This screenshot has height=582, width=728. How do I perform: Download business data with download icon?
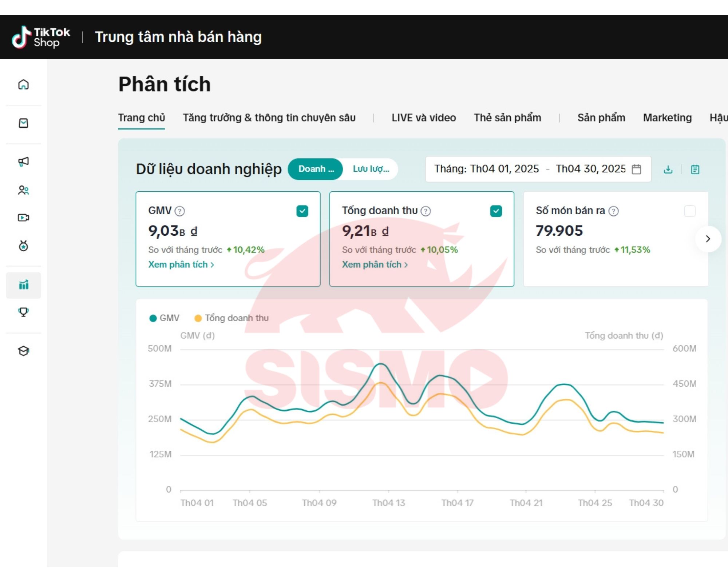tap(668, 169)
